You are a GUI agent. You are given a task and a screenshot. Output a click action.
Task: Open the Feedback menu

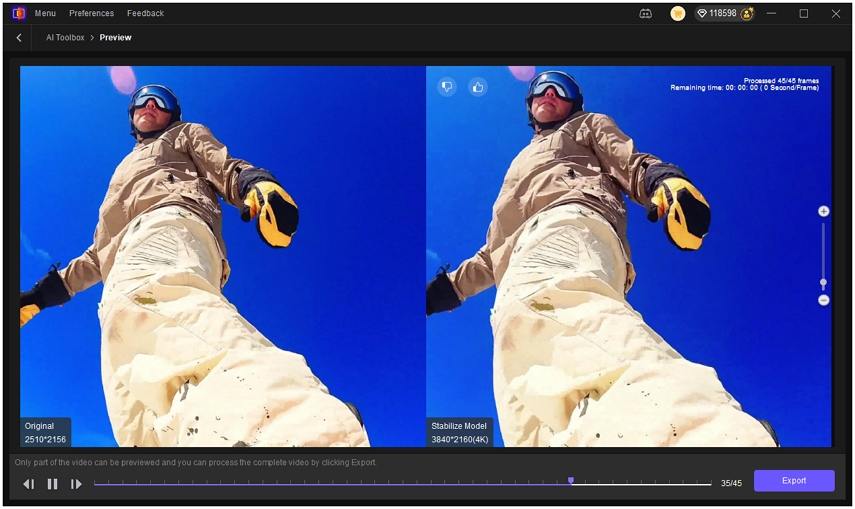tap(146, 13)
